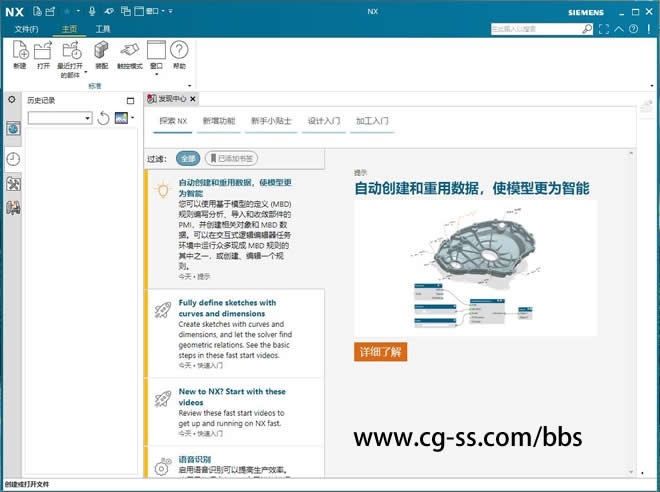Toggle 触控模式 (Touch mode)
Screen dimensions: 660x492
coord(129,50)
